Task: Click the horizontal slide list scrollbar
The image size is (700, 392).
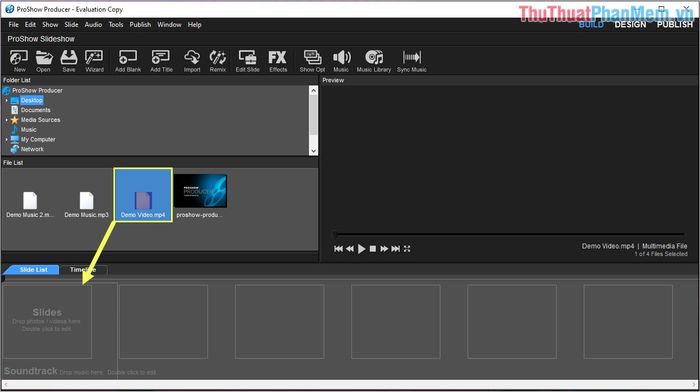Action: pyautogui.click(x=350, y=384)
